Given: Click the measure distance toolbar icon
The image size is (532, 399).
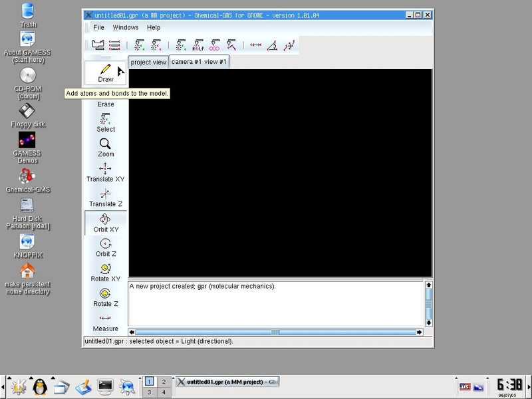Looking at the screenshot, I should (x=255, y=45).
